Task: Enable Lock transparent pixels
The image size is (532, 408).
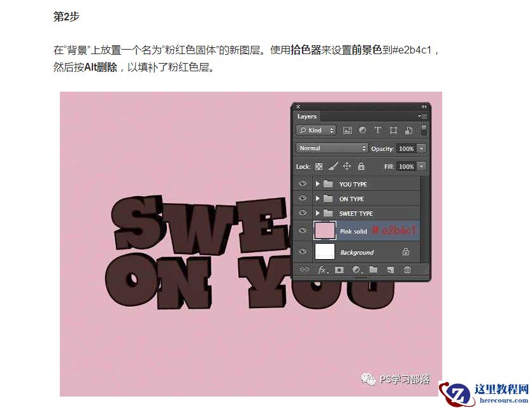Action: click(x=319, y=167)
